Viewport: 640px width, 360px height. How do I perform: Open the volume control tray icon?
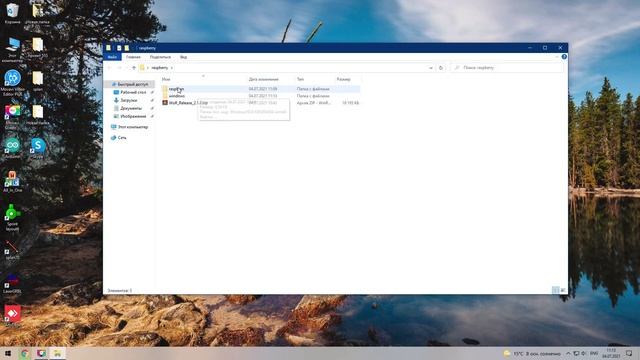(x=584, y=353)
